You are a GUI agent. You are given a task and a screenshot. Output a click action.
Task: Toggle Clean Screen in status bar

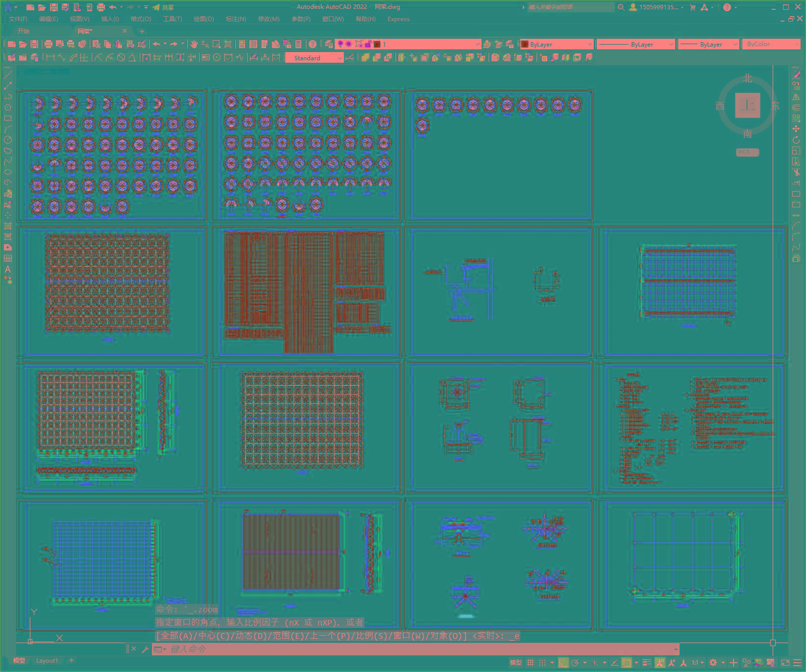[x=785, y=663]
